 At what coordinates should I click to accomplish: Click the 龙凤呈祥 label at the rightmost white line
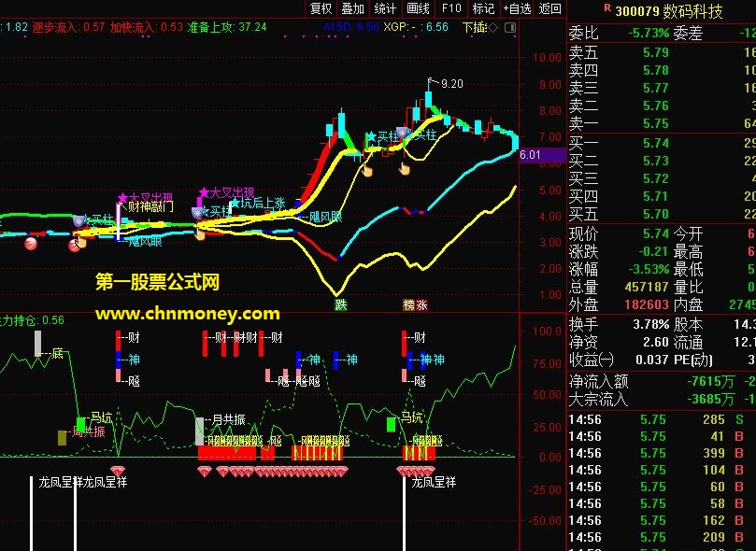click(434, 482)
